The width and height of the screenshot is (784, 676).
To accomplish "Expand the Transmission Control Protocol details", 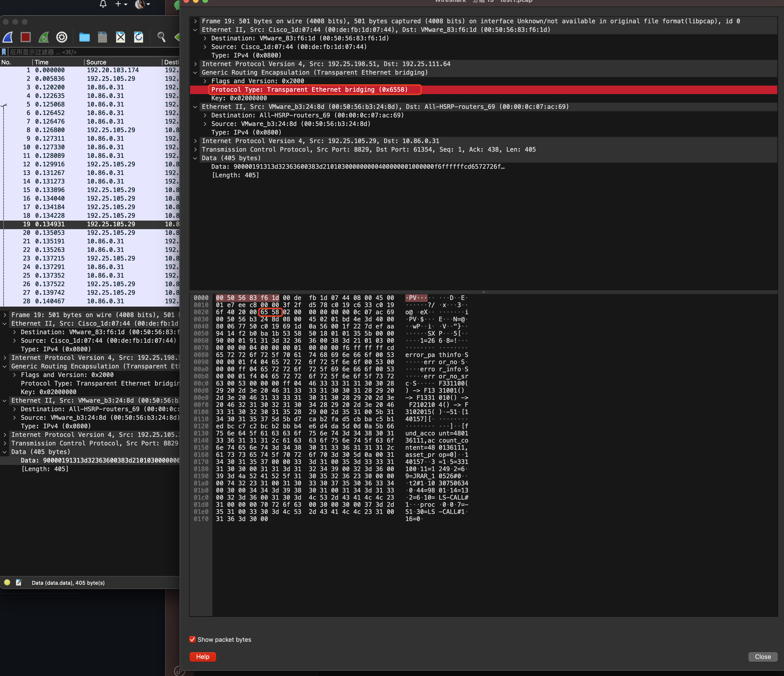I will (x=195, y=150).
